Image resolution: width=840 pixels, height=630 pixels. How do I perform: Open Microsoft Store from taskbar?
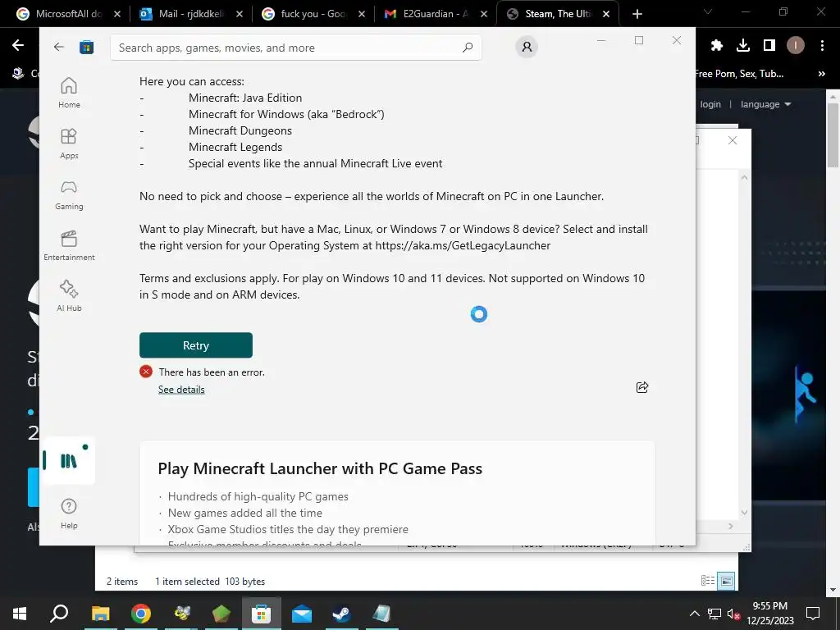(x=262, y=614)
